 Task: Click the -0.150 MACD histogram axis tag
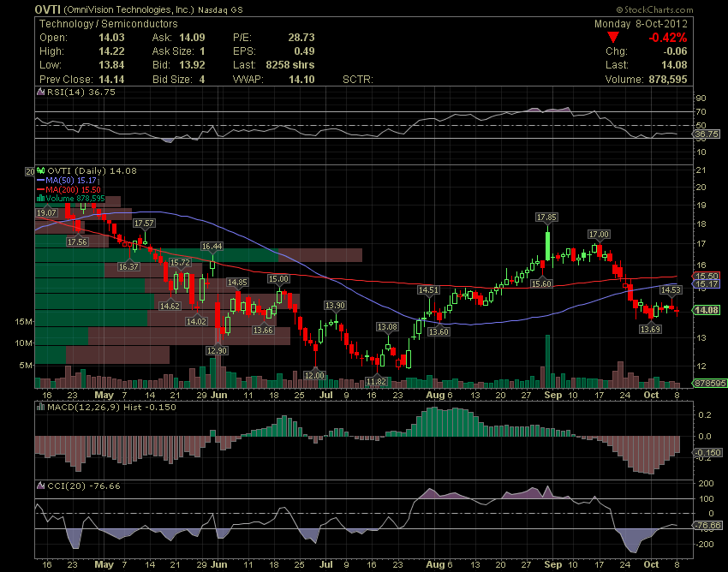(x=707, y=452)
